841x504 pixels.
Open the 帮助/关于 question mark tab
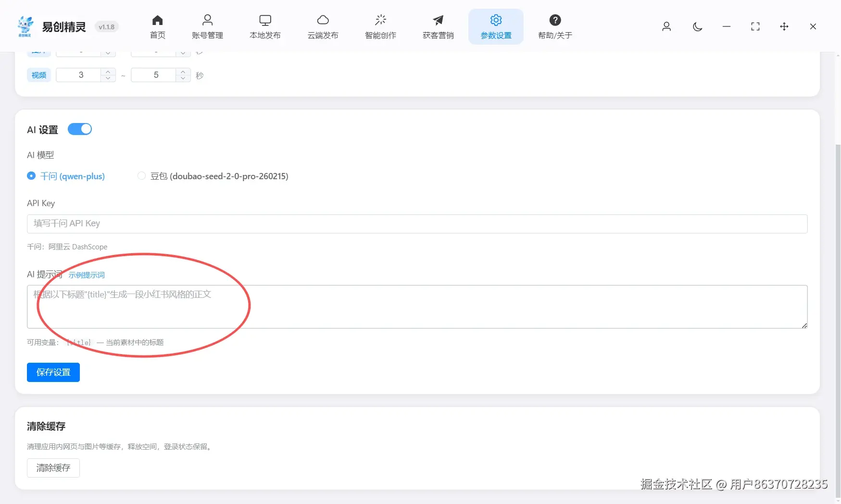point(555,27)
